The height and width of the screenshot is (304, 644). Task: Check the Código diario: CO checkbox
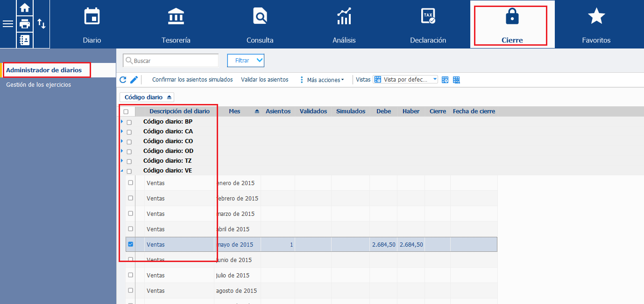tap(129, 142)
